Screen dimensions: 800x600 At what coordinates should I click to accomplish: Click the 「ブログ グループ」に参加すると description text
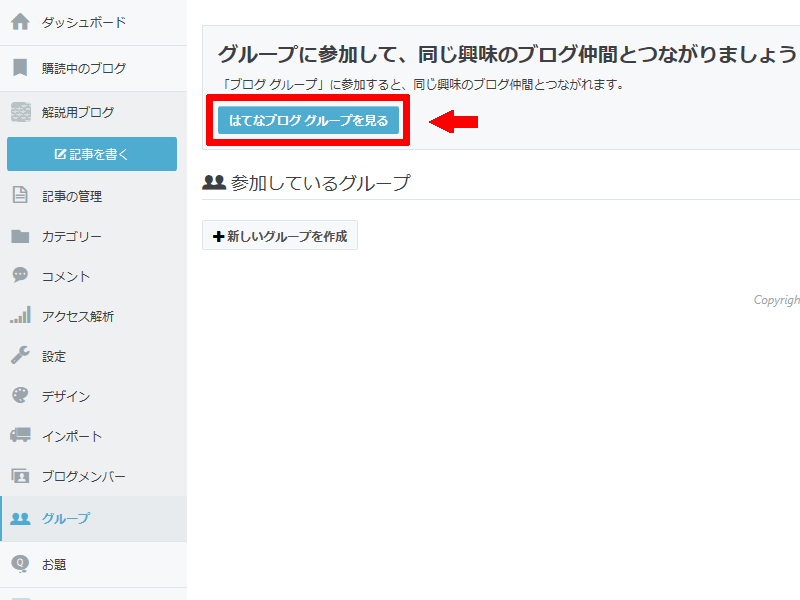click(423, 84)
